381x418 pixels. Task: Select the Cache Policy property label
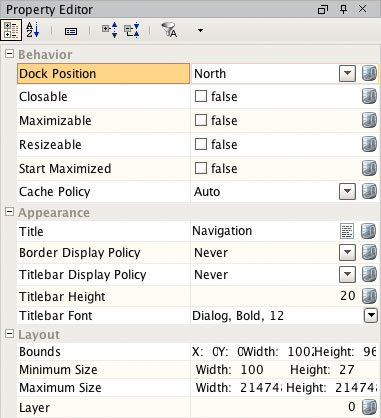coord(55,192)
